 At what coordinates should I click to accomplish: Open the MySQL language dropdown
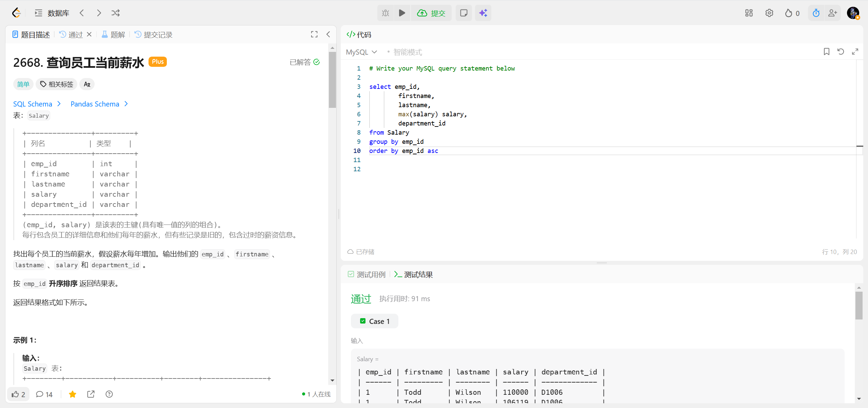(x=361, y=52)
